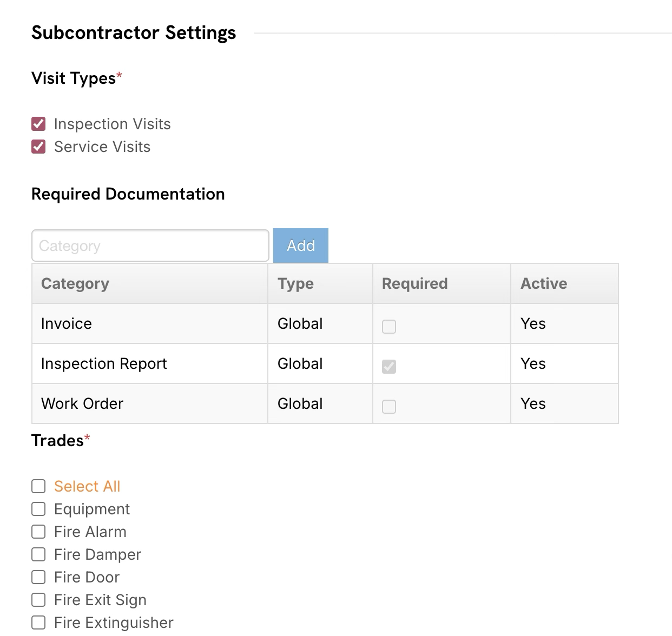The height and width of the screenshot is (636, 672).
Task: Click the Required column header
Action: click(x=414, y=283)
